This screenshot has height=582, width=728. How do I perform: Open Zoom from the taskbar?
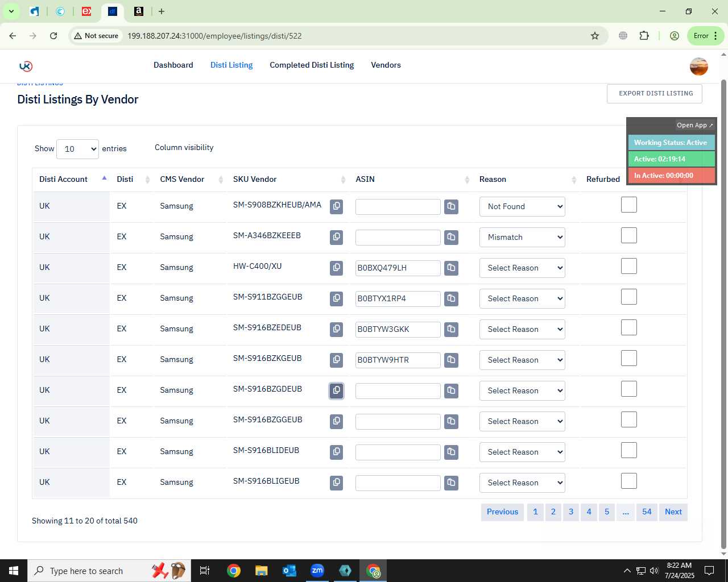[317, 571]
